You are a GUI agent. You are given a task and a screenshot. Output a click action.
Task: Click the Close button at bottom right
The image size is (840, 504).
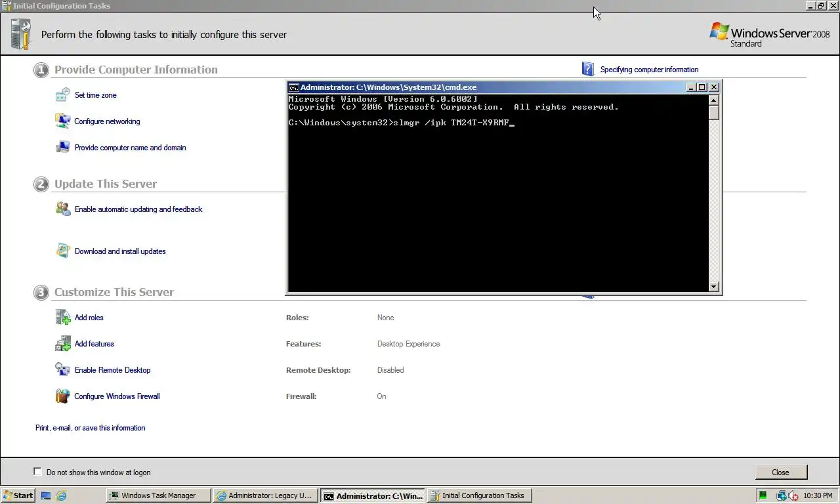[x=780, y=472]
